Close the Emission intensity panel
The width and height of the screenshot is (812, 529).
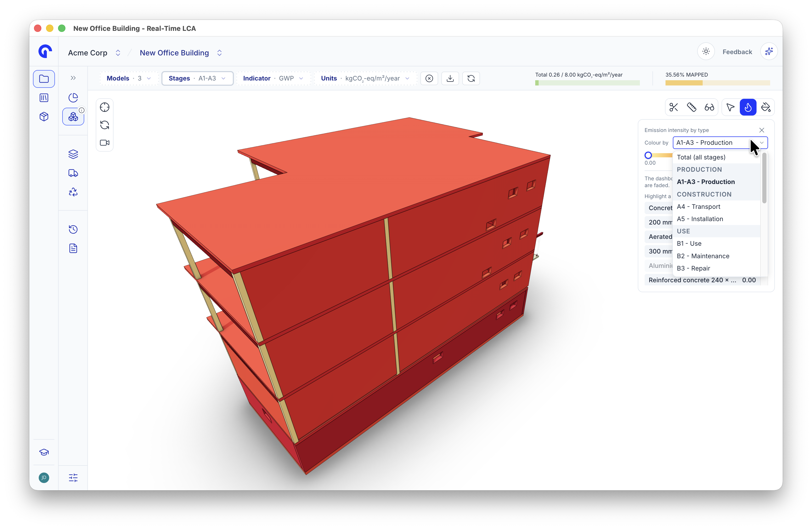[762, 130]
